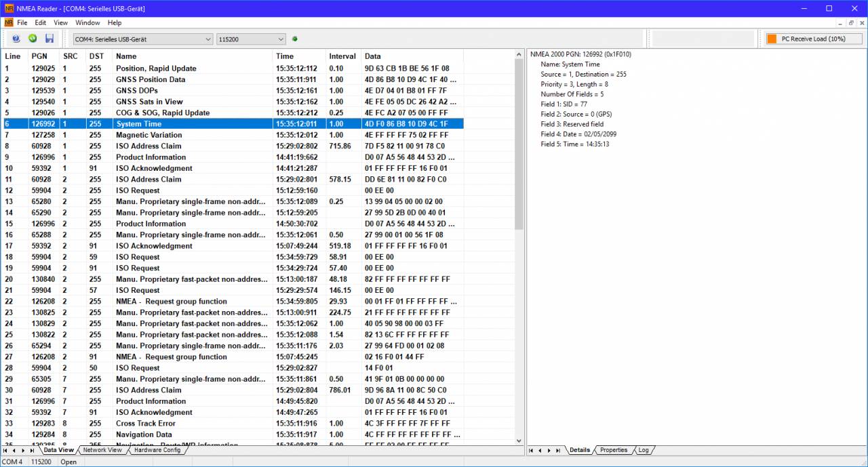
Task: Jump to first tab in data pane
Action: pos(5,450)
